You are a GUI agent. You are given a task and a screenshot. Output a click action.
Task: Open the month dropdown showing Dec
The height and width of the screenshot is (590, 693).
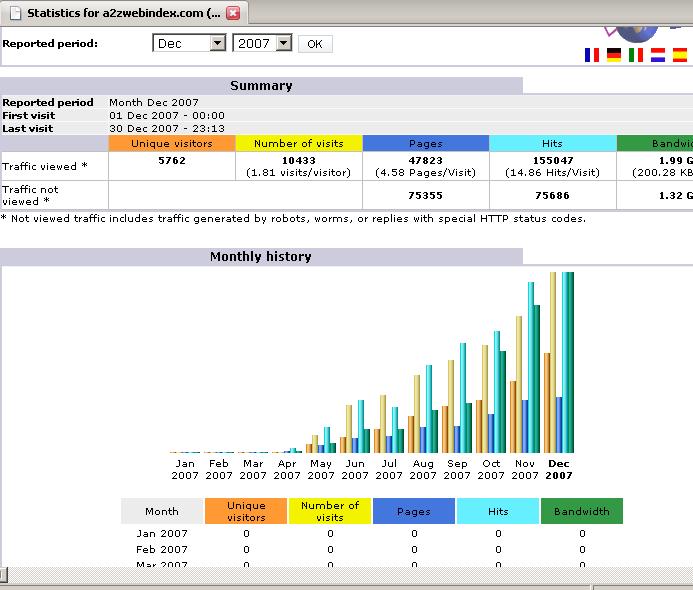click(190, 44)
